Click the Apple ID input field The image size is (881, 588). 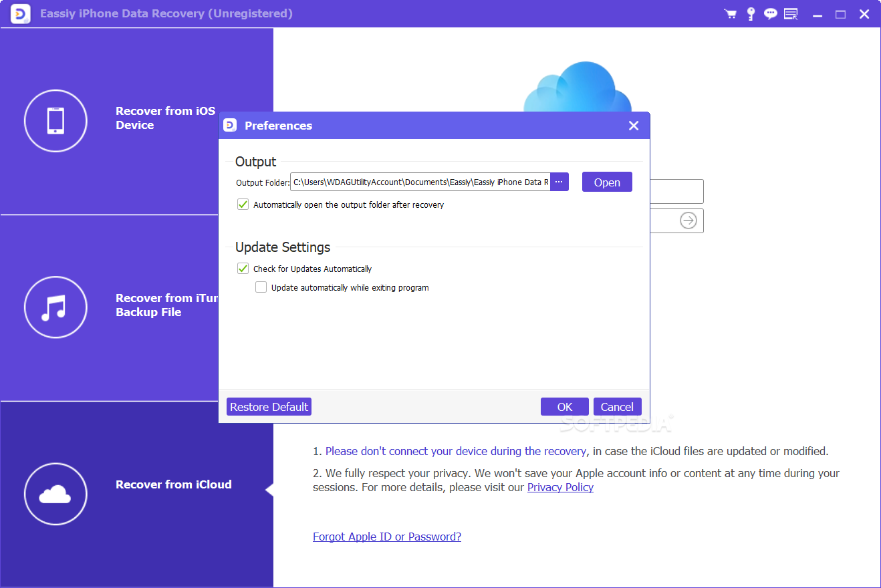[676, 191]
